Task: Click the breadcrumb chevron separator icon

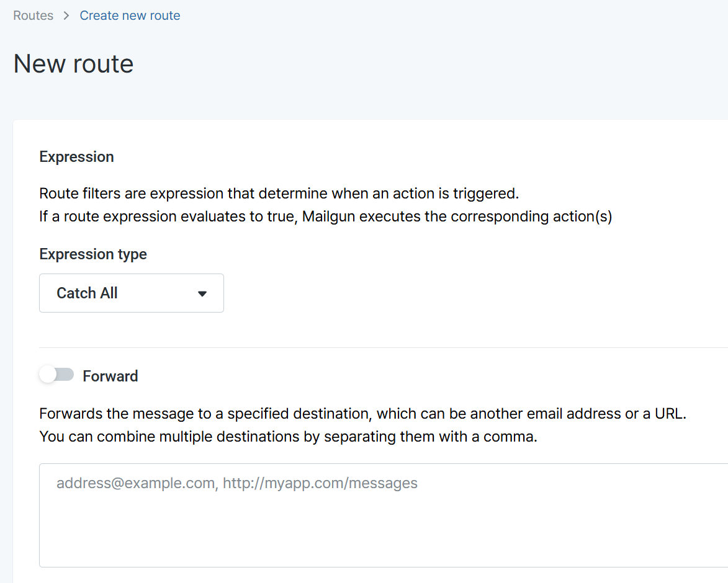Action: coord(66,16)
